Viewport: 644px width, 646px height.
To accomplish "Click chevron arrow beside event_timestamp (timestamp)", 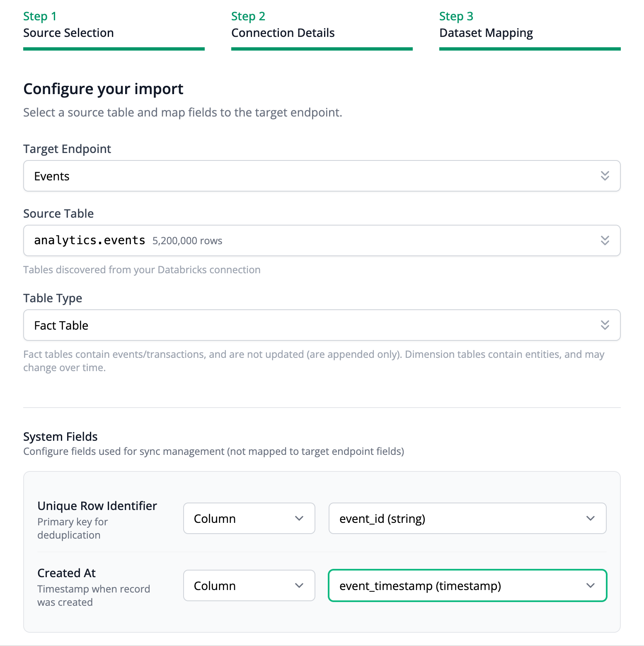I will click(591, 585).
